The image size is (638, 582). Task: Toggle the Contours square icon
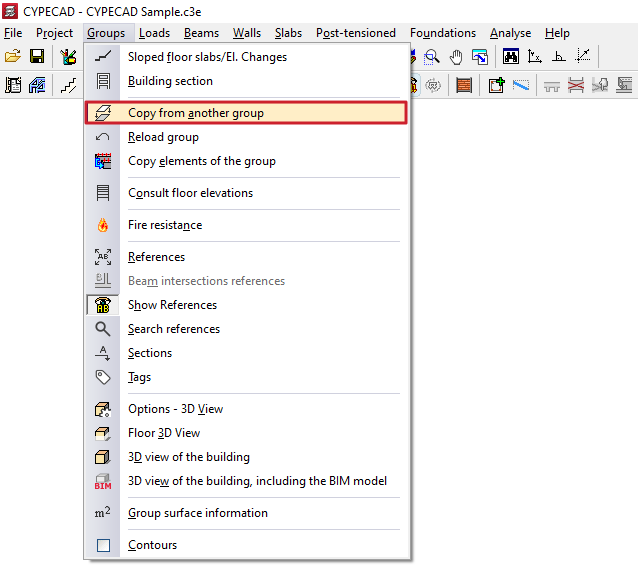[x=103, y=545]
